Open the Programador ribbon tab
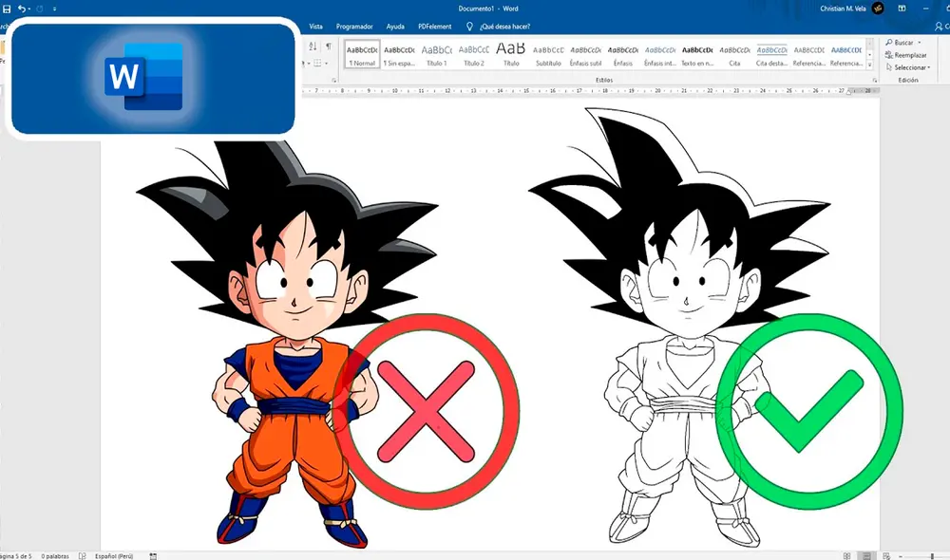 [353, 26]
